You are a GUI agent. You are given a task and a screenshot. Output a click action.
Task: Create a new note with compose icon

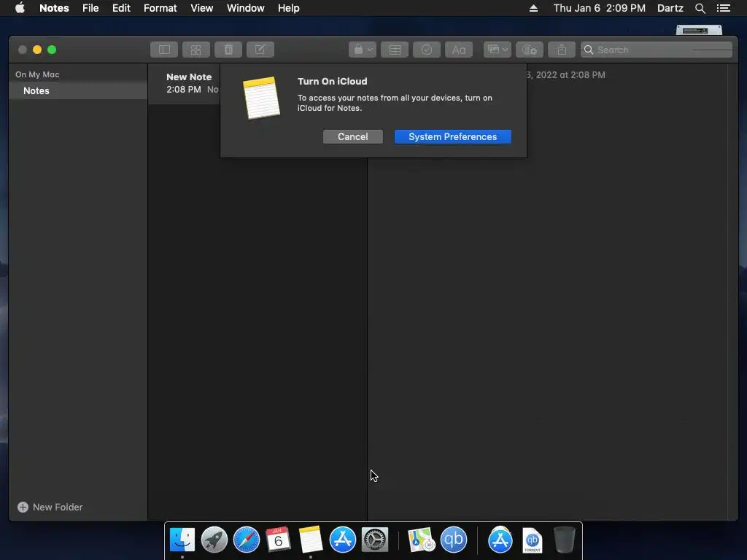[260, 50]
